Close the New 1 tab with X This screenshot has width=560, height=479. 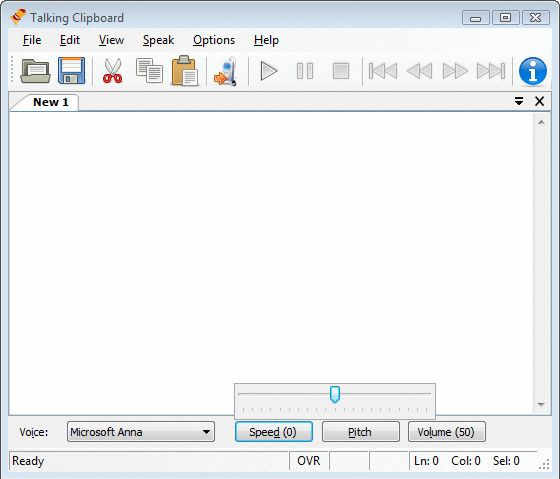point(539,101)
